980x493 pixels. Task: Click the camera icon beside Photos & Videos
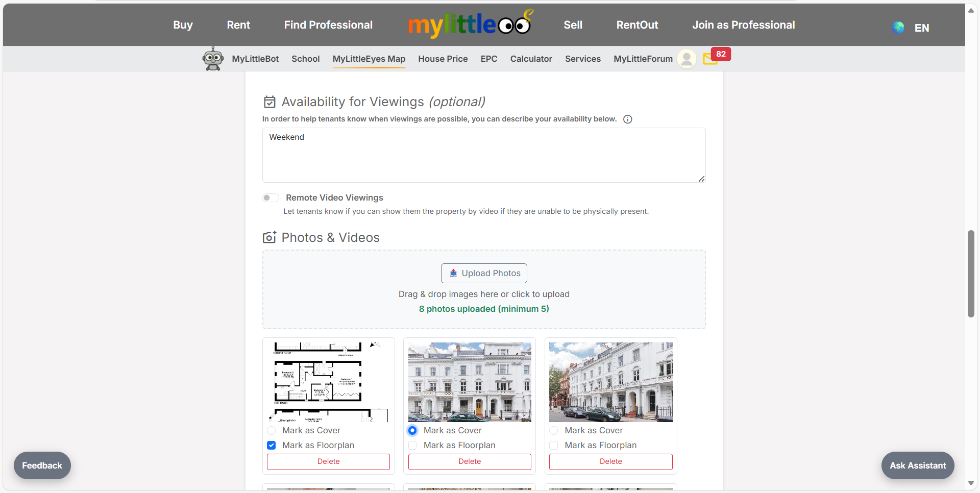coord(269,237)
